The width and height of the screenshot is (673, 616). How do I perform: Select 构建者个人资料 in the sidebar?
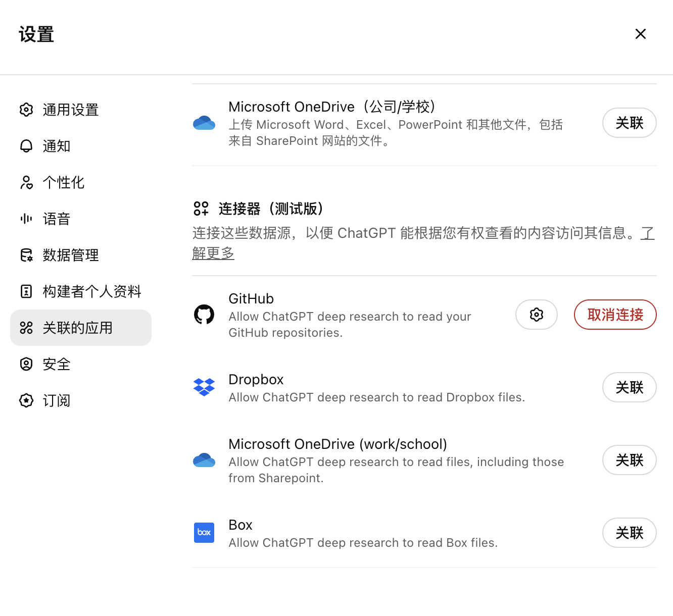pos(81,291)
